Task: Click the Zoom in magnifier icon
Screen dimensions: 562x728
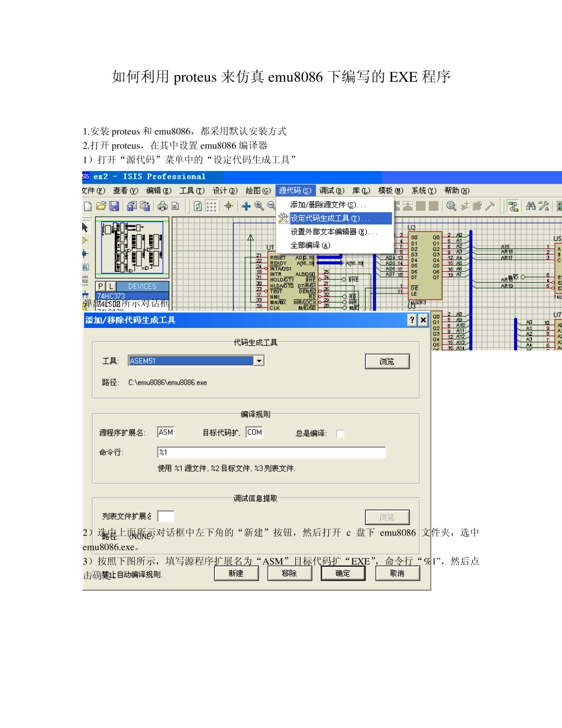Action: click(x=259, y=206)
